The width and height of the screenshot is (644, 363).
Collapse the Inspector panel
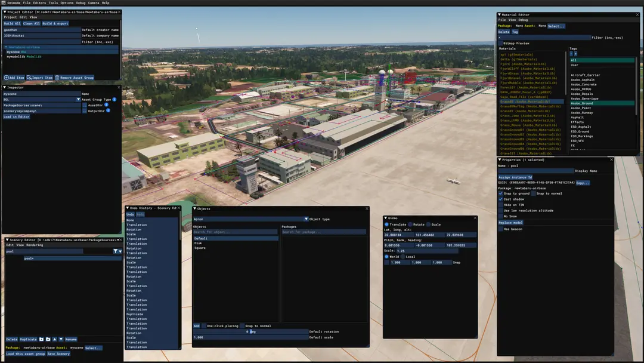[x=5, y=87]
